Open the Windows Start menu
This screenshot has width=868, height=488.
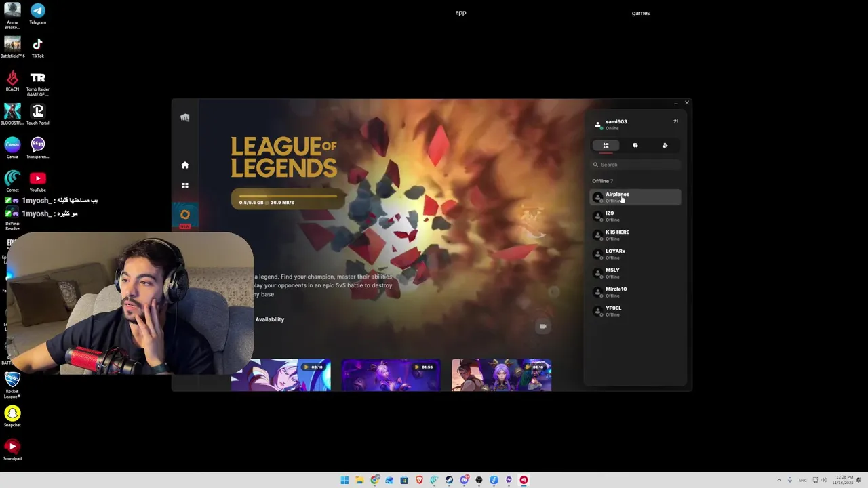click(x=344, y=480)
